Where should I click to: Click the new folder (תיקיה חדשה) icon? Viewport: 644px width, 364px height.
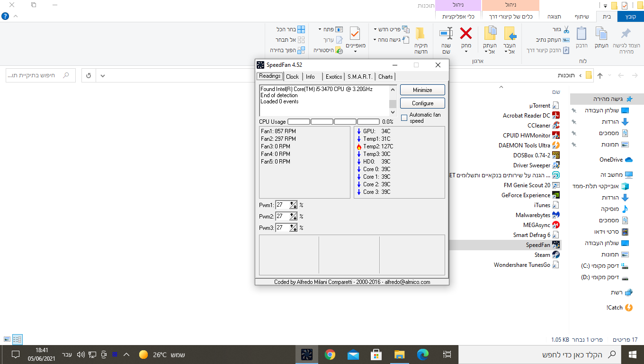click(x=420, y=33)
